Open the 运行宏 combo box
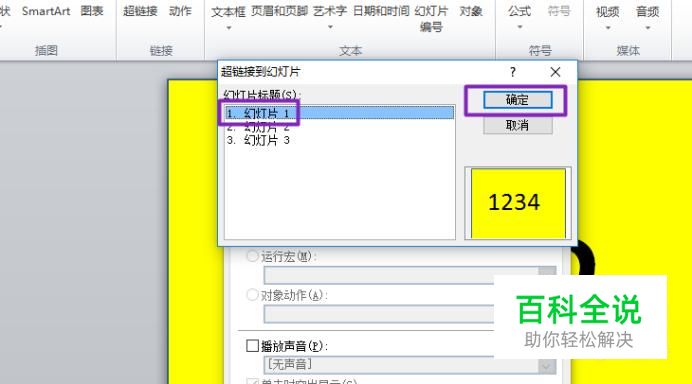692x384 pixels. (410, 275)
